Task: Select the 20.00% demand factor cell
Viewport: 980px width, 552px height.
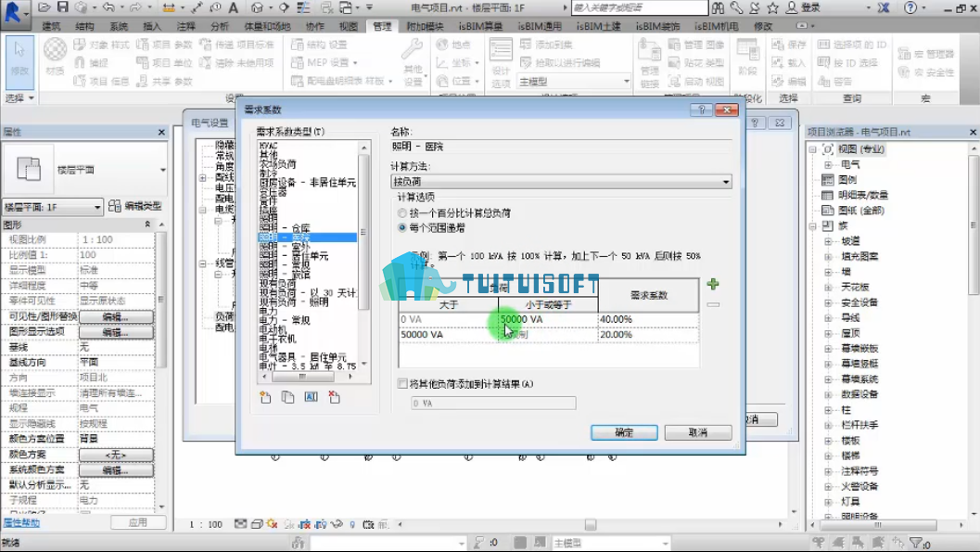Action: pyautogui.click(x=648, y=335)
